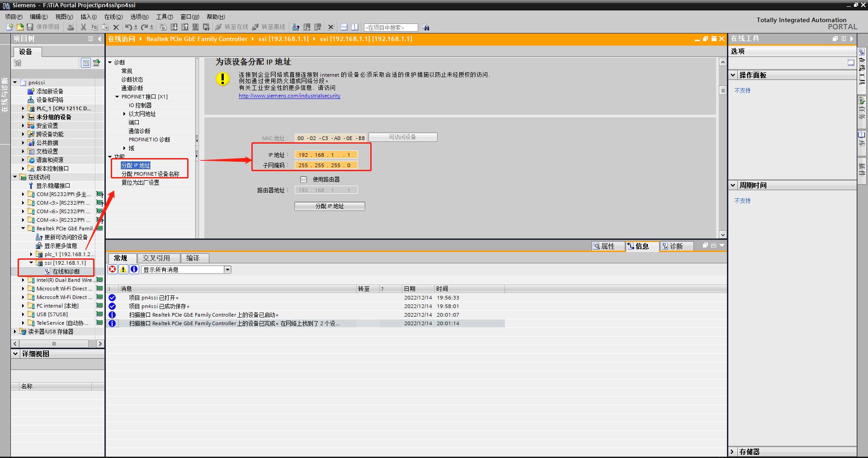This screenshot has height=458, width=868.
Task: Open the 在线(O) menu
Action: 113,17
